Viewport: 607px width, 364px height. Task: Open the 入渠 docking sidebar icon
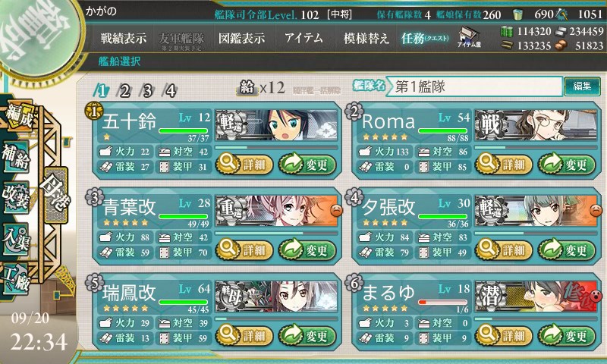16,239
